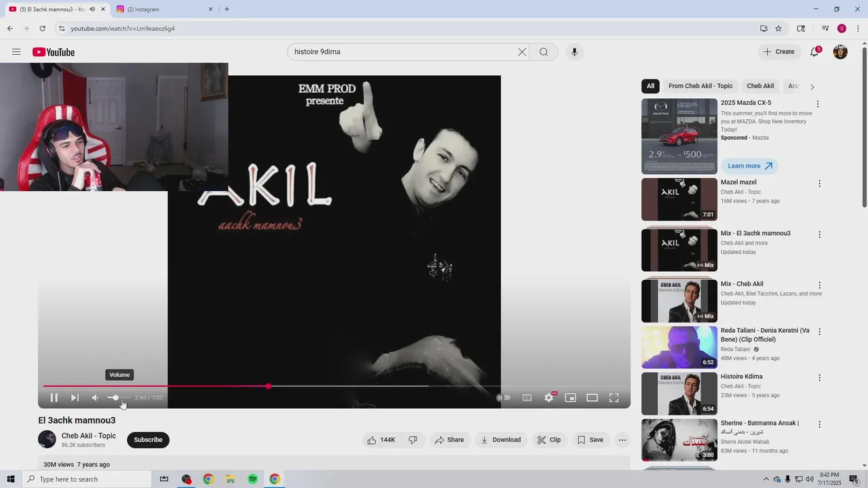Download the video

tap(500, 440)
